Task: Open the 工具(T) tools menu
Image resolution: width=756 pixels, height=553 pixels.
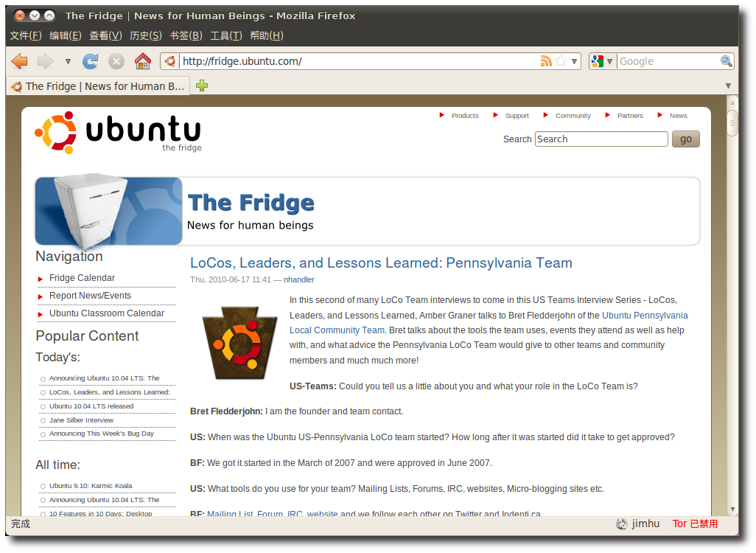Action: pyautogui.click(x=226, y=35)
